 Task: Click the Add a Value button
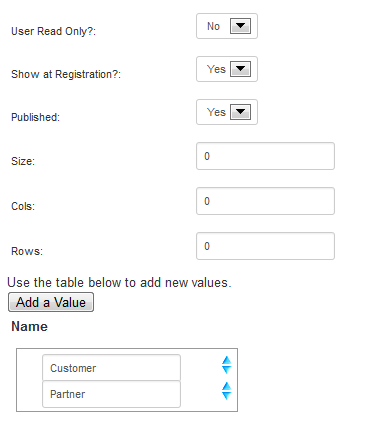tap(51, 302)
